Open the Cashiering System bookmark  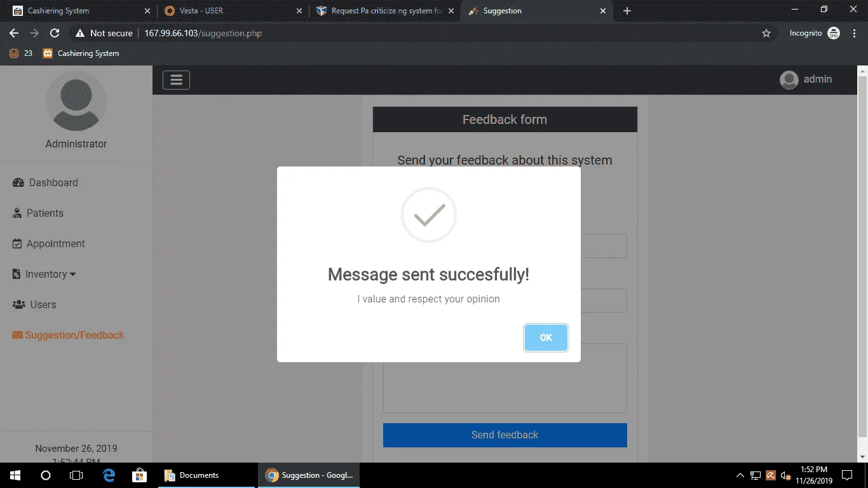tap(81, 53)
